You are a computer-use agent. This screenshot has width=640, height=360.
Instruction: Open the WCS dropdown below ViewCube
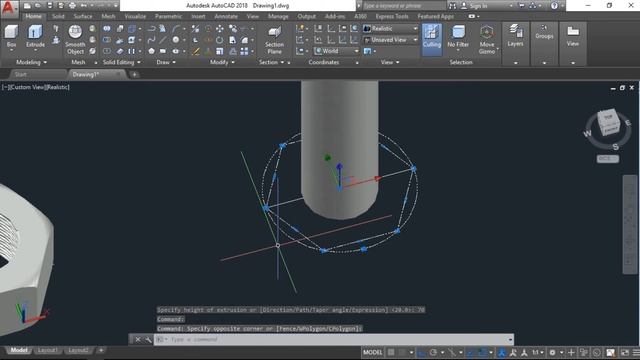tap(608, 158)
